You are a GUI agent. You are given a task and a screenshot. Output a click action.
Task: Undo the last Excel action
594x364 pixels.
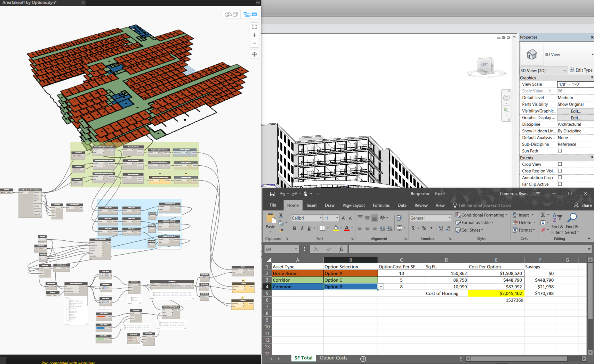pyautogui.click(x=282, y=194)
